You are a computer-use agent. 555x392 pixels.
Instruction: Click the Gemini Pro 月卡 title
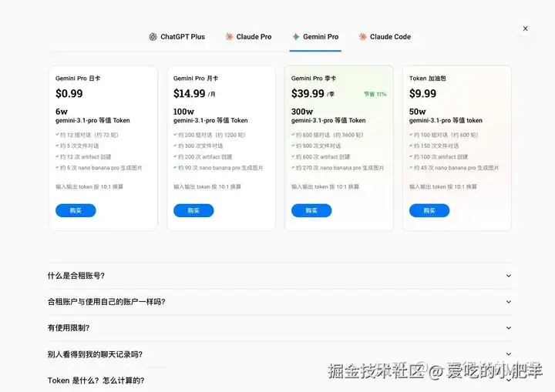pos(196,79)
